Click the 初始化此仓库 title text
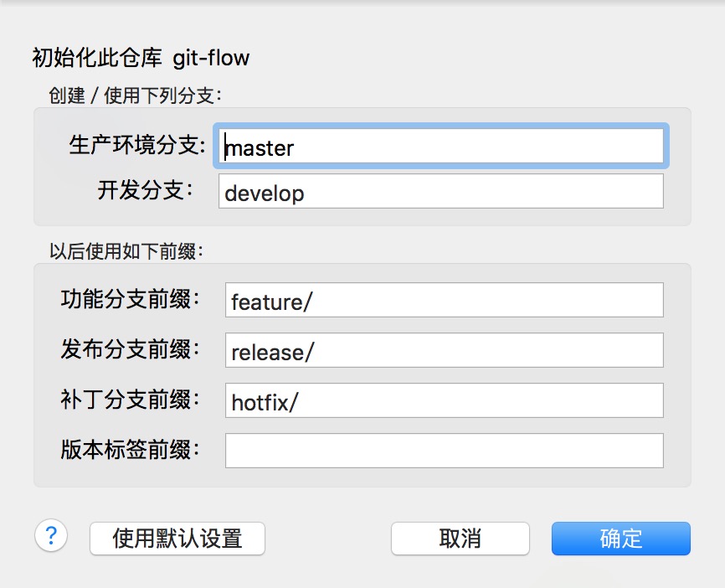Image resolution: width=725 pixels, height=588 pixels. (x=97, y=59)
